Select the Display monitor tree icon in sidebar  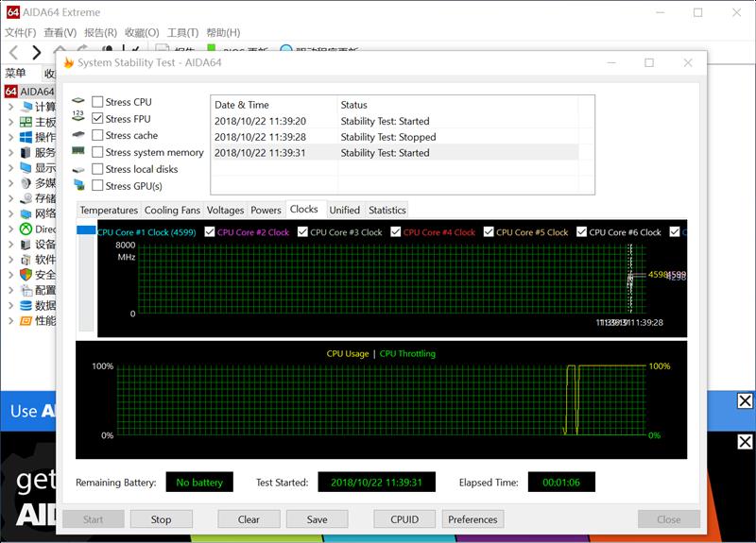pos(26,168)
